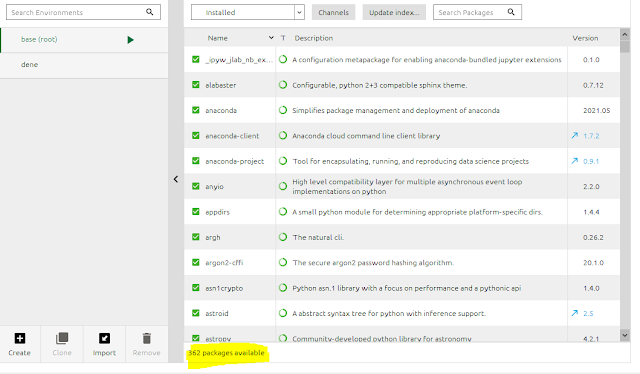Click the Search Environments input field
This screenshot has width=640, height=374.
point(83,12)
